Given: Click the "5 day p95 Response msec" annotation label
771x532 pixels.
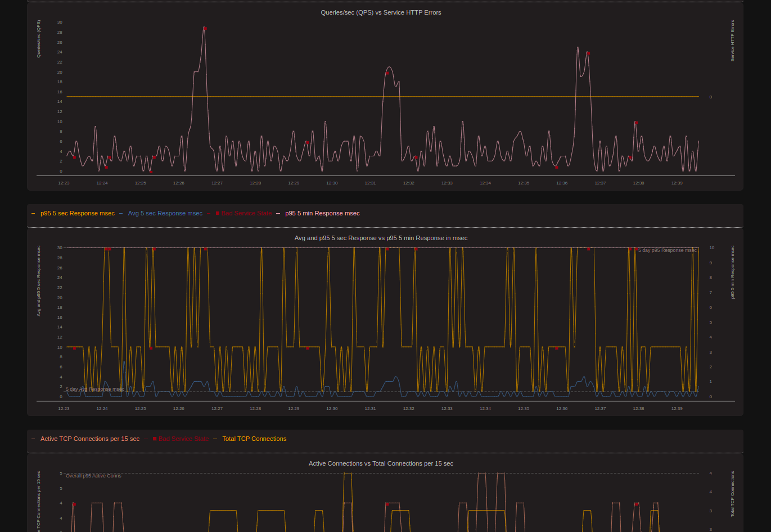Looking at the screenshot, I should (667, 250).
